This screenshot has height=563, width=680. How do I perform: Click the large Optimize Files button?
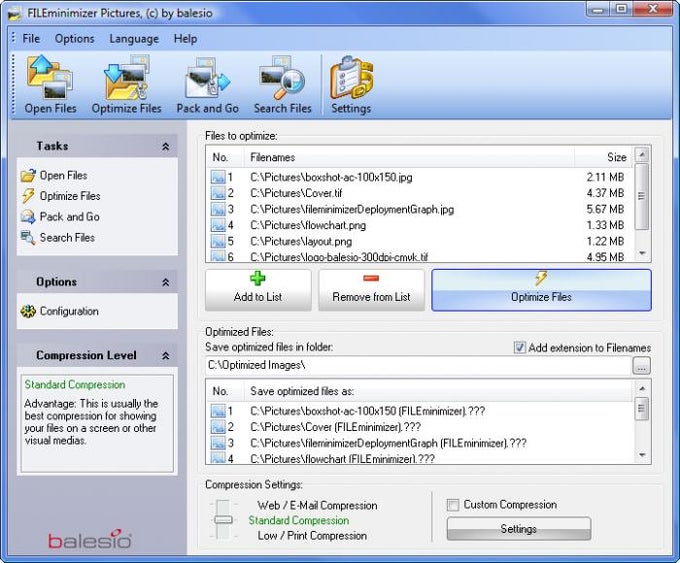click(541, 290)
